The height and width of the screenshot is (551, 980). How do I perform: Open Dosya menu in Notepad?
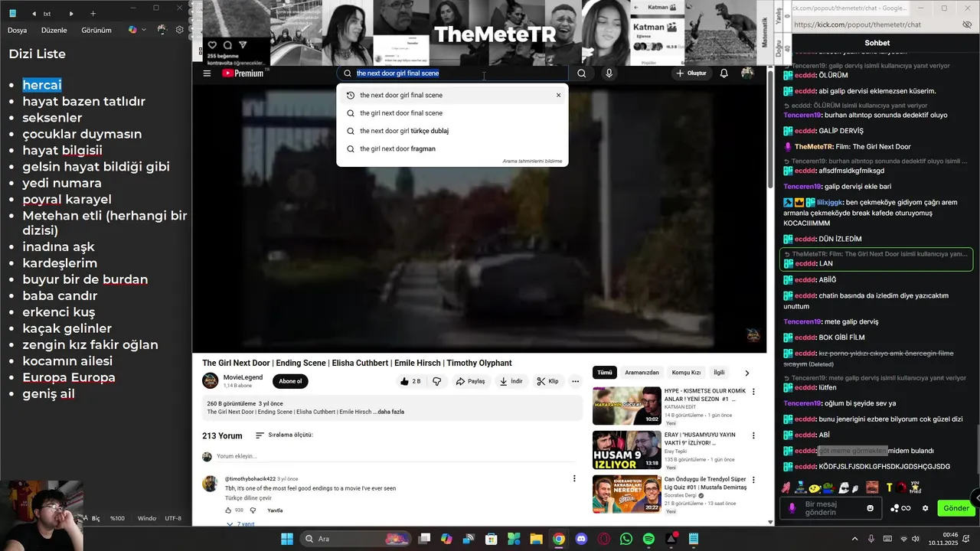pos(18,30)
